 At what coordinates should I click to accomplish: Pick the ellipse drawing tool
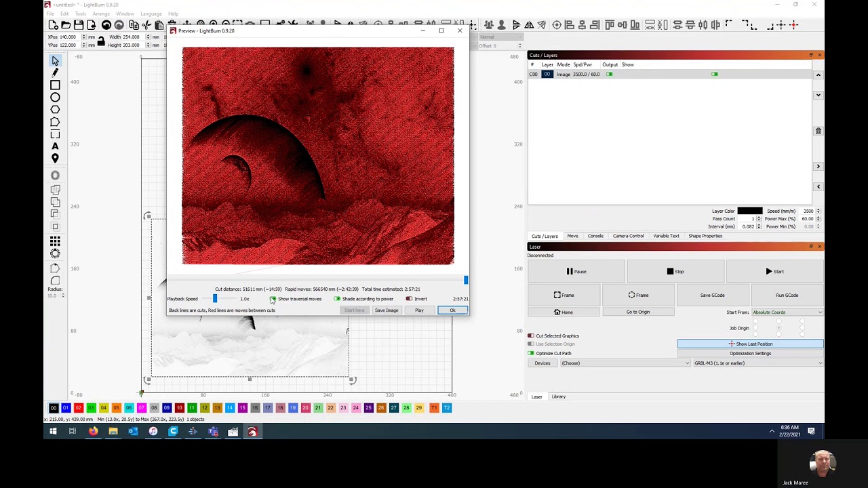(55, 98)
